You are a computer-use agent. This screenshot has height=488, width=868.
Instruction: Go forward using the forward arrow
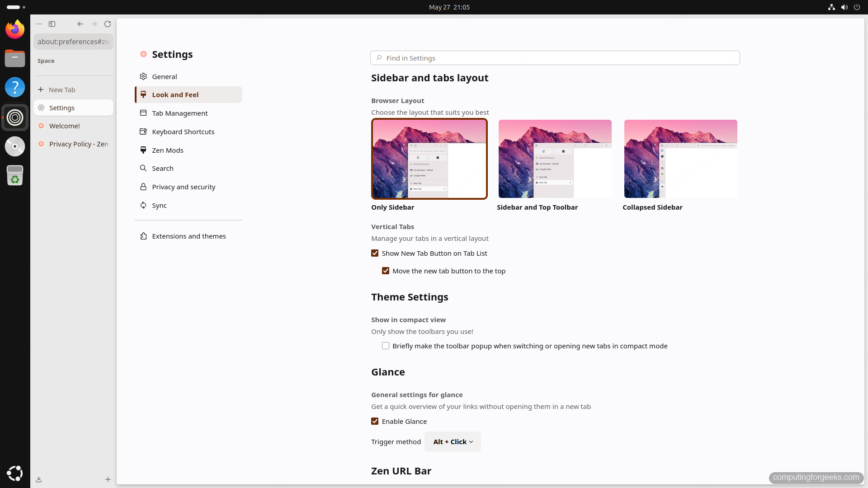[94, 24]
